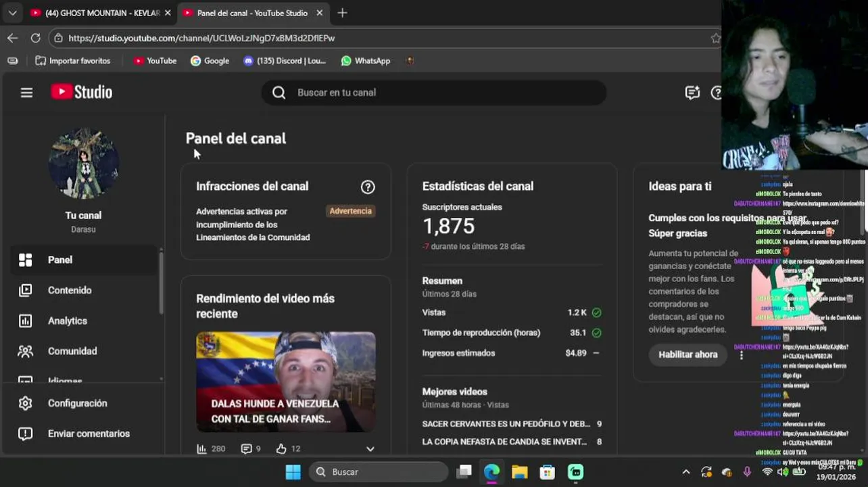Screen dimensions: 868x487
Task: Click the YouTube Studio logo
Action: [x=82, y=92]
